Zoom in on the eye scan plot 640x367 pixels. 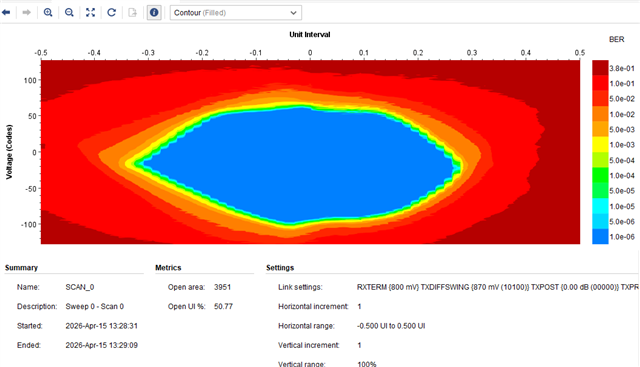click(48, 13)
